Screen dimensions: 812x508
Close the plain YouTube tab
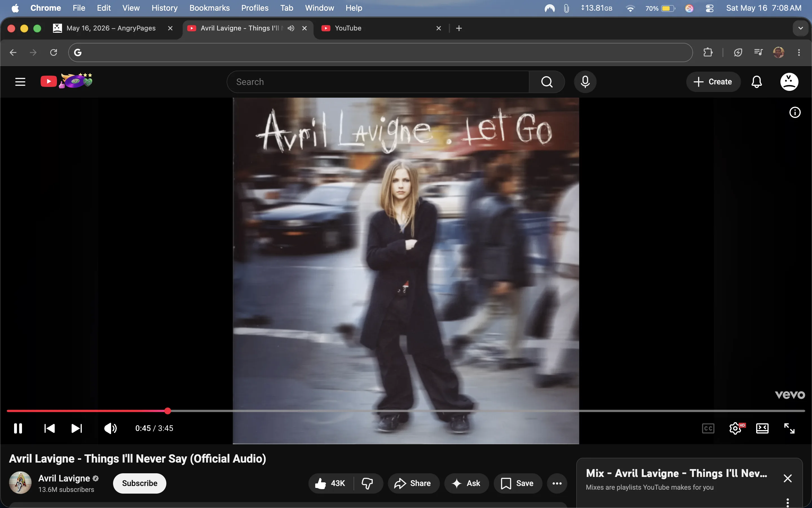tap(438, 28)
